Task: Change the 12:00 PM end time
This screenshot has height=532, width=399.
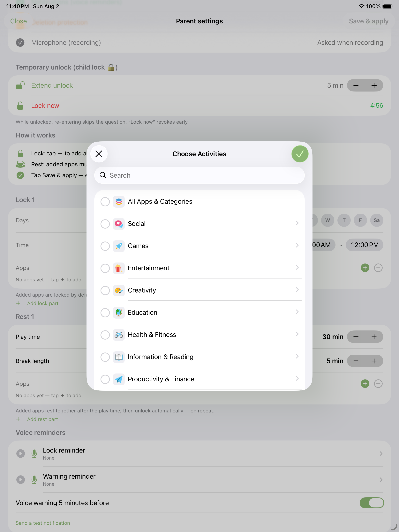Action: 365,245
